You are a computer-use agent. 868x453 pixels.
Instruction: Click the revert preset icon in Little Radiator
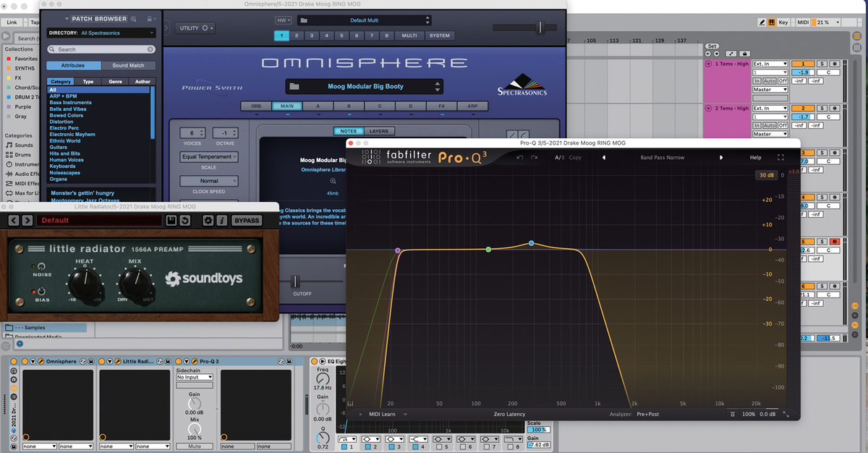point(184,221)
